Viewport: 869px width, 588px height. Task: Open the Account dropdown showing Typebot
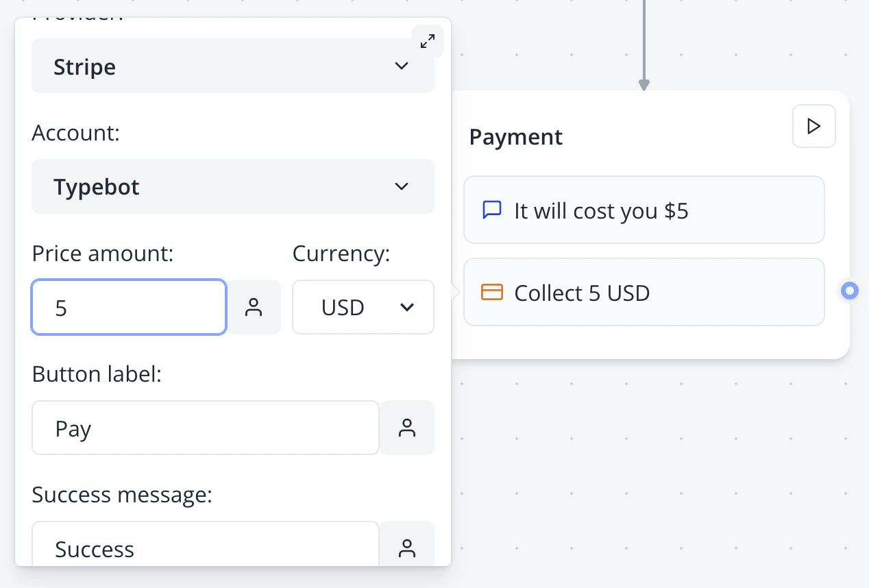pyautogui.click(x=233, y=186)
